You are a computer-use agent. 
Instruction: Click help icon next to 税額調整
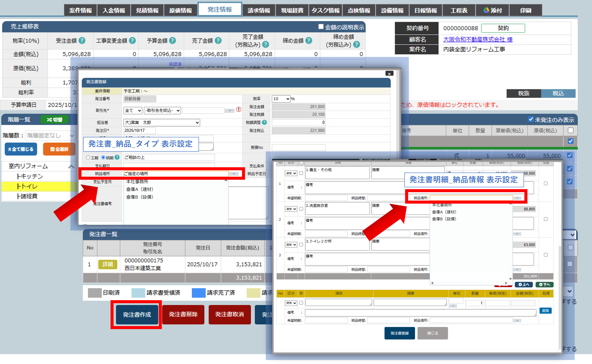[264, 122]
